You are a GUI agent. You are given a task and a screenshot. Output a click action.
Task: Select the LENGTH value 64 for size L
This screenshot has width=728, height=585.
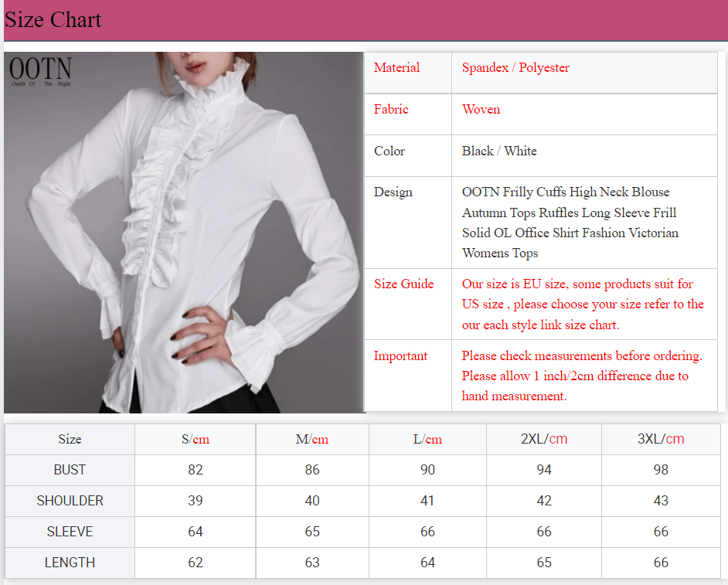(x=428, y=563)
